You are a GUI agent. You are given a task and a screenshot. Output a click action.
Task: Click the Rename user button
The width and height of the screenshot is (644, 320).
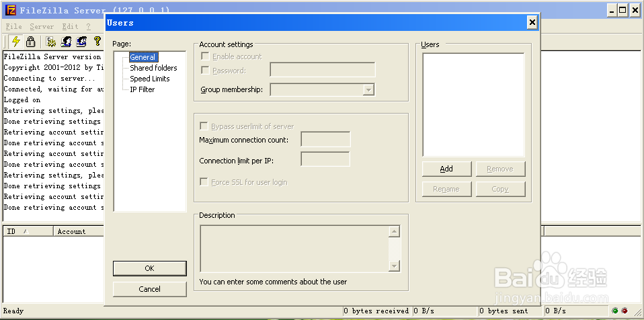446,189
